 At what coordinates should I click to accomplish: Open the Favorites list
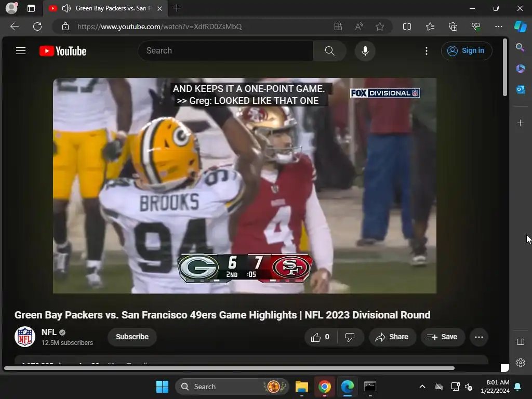tap(430, 26)
